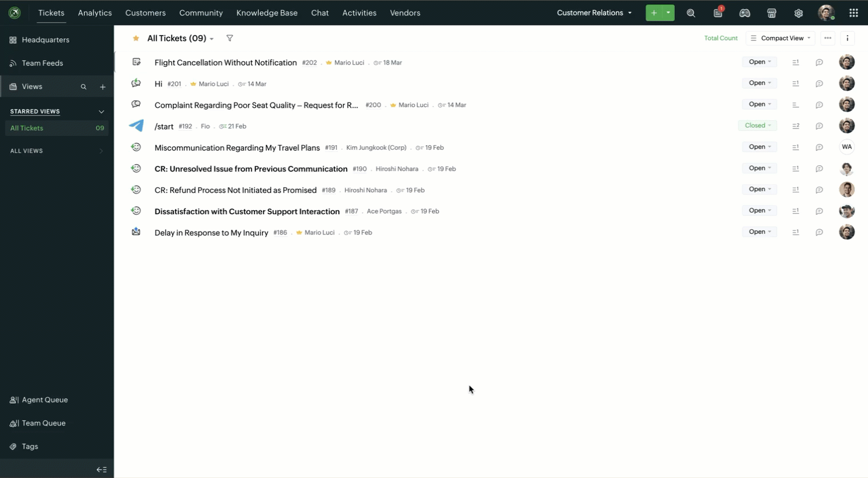This screenshot has height=478, width=868.
Task: Open the gamification controller icon
Action: click(x=745, y=13)
